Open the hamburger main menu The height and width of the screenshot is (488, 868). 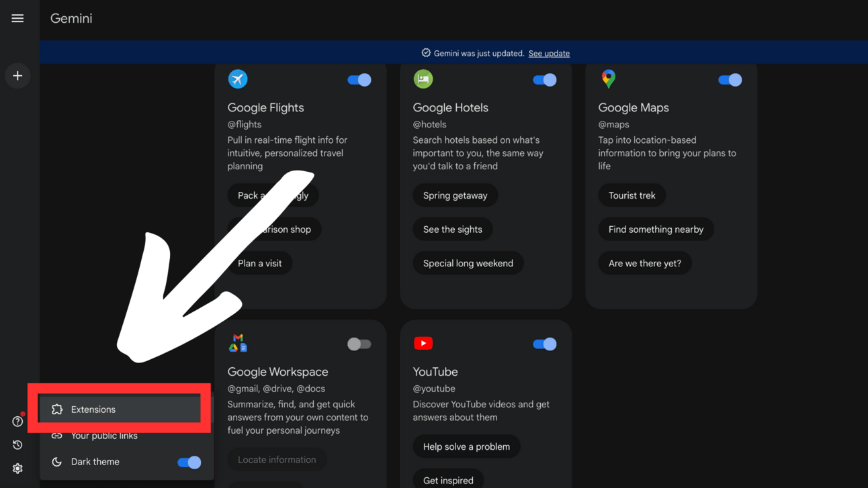coord(17,18)
